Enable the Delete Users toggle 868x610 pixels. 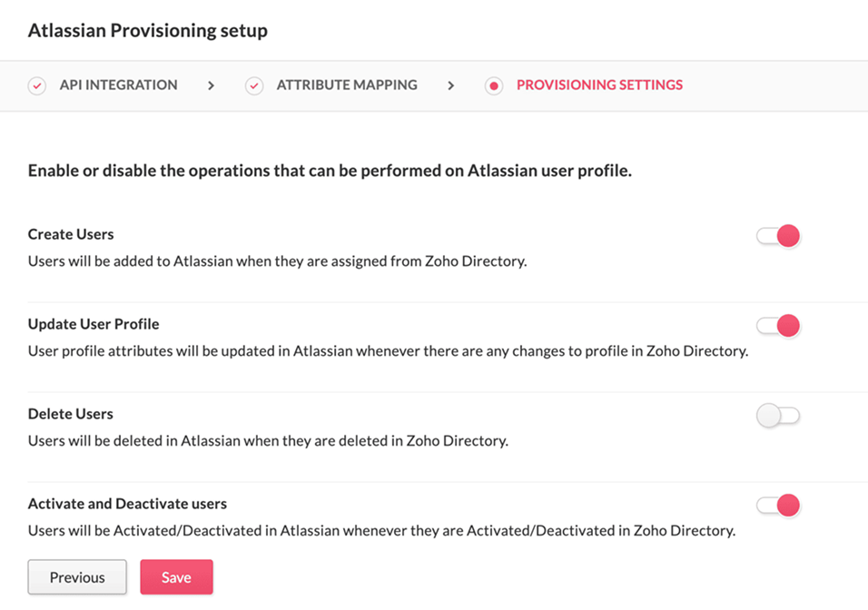[778, 415]
